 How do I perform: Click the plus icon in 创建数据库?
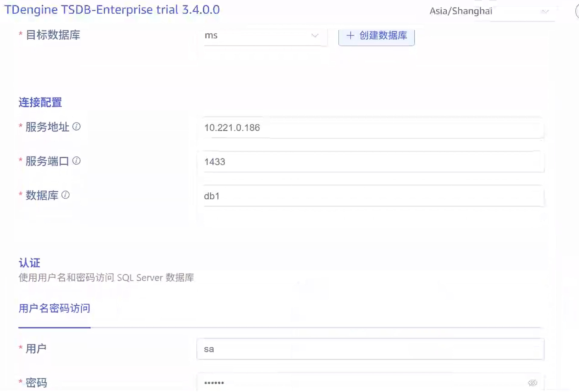[350, 36]
